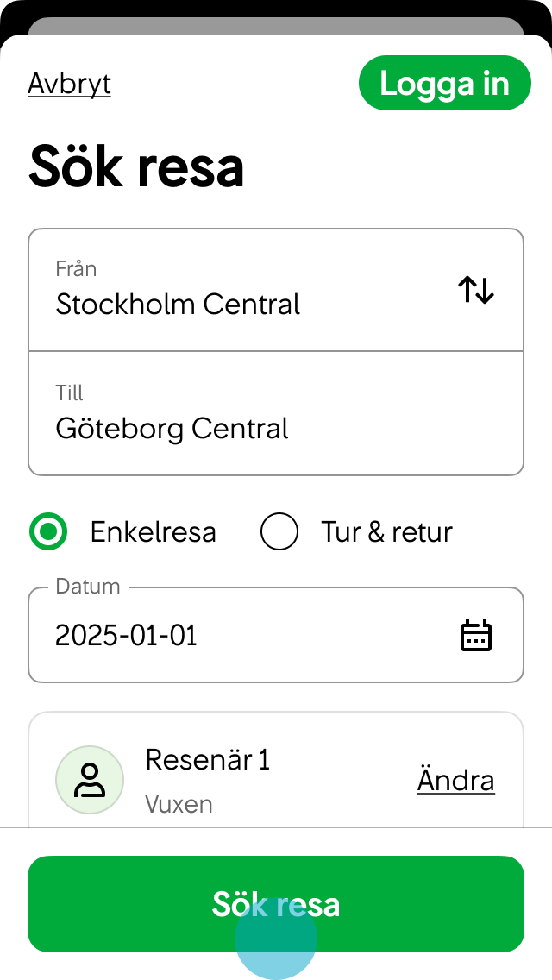Tap the Till label in the station field
This screenshot has width=552, height=980.
coord(69,393)
